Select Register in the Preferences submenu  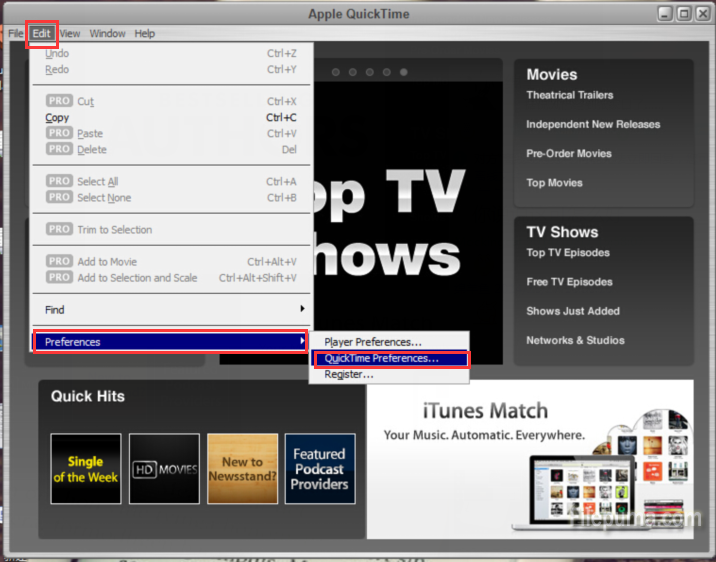point(348,374)
